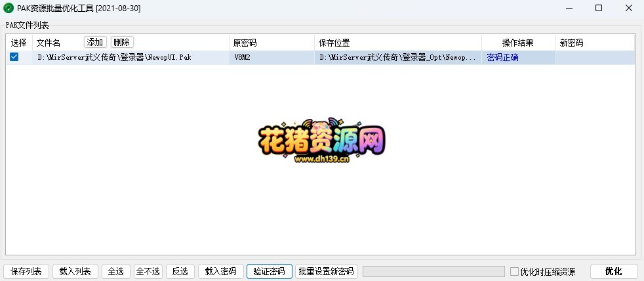Click the empty 新密码 cell in first row
This screenshot has height=281, width=644.
pyautogui.click(x=595, y=58)
